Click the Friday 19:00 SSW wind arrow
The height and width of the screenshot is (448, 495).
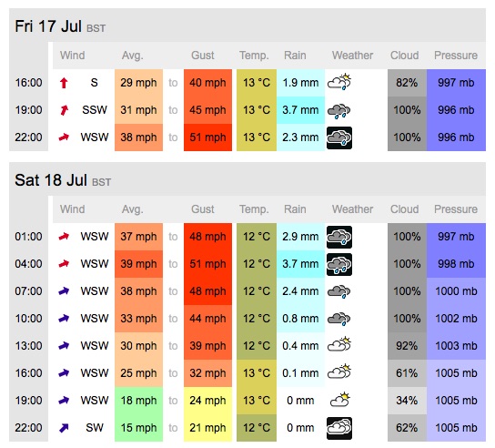(64, 110)
